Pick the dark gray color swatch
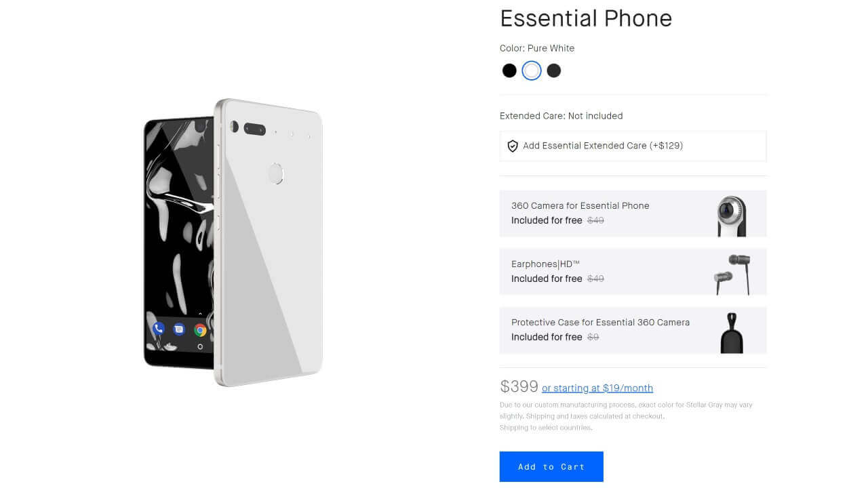The image size is (868, 488). click(x=554, y=70)
